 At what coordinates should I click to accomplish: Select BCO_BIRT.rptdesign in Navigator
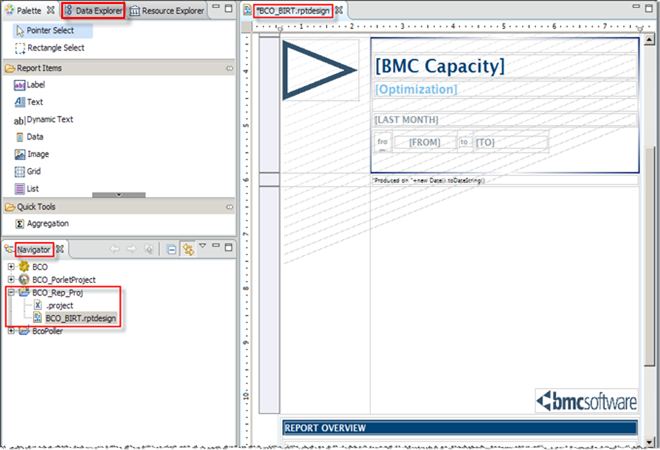[80, 318]
